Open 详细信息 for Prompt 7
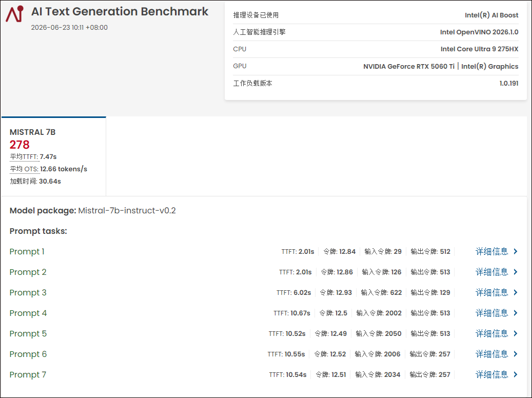532x398 pixels. pyautogui.click(x=491, y=374)
